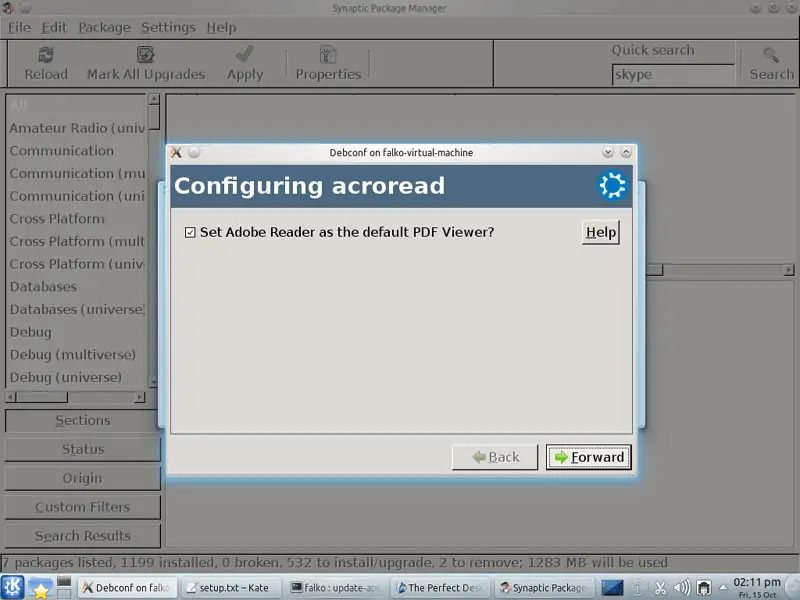Switch to falko : update-apt terminal taskbar entry
The width and height of the screenshot is (800, 600).
336,588
